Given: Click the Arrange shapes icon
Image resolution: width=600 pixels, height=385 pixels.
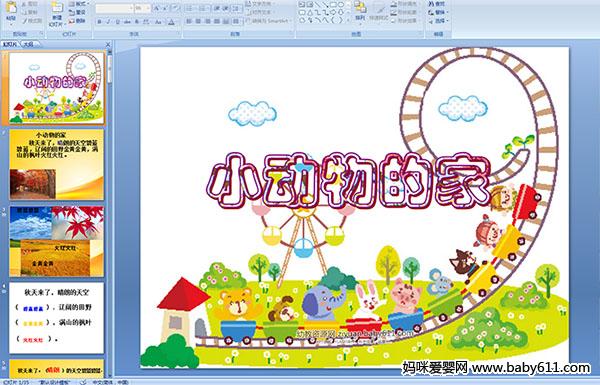Looking at the screenshot, I should (360, 11).
